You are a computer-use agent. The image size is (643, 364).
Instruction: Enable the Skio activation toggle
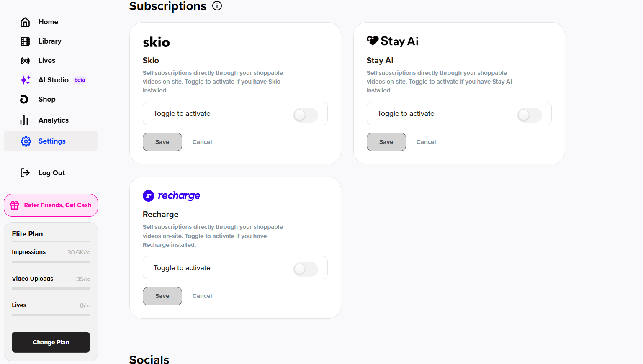point(306,115)
